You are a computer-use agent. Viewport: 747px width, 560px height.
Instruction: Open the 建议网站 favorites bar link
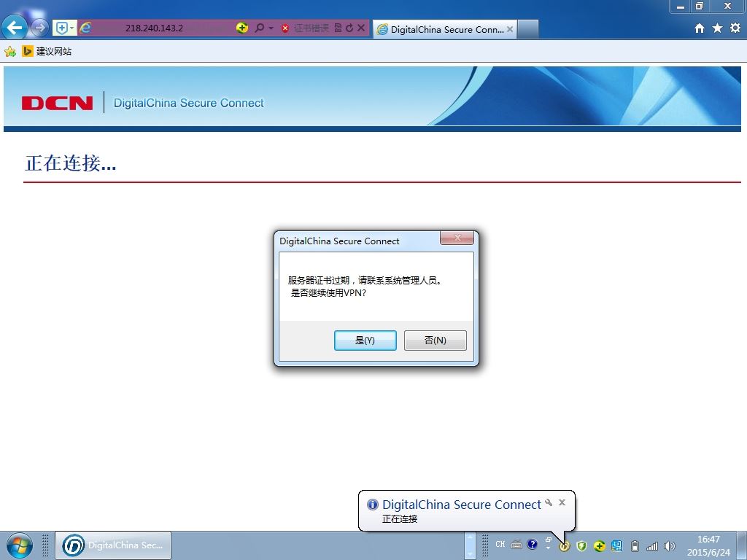point(47,52)
